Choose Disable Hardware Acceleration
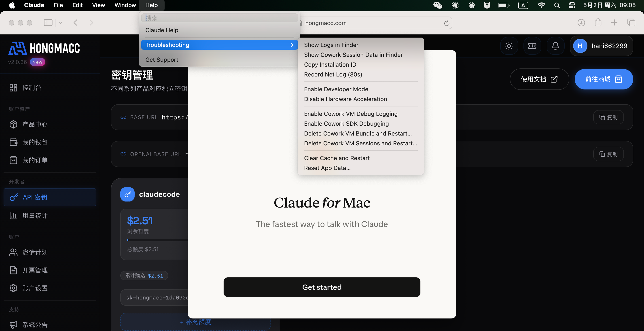 point(360,99)
